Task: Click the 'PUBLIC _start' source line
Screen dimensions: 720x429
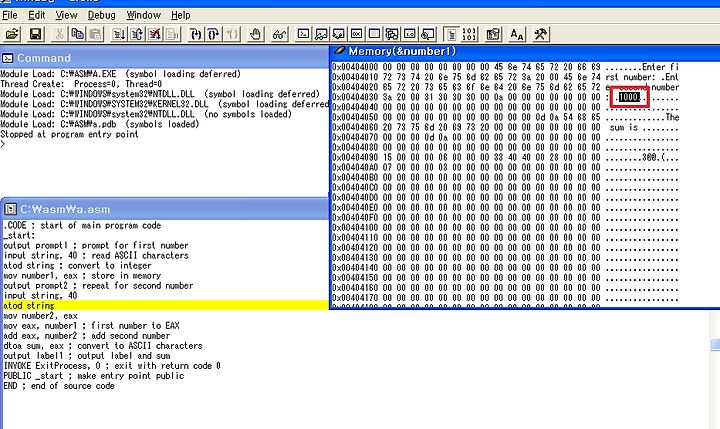Action: 94,376
